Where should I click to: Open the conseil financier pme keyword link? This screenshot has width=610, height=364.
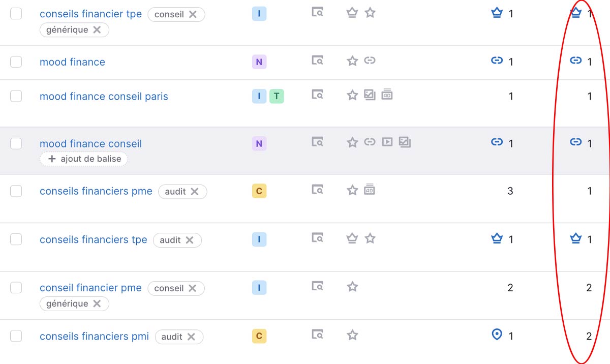coord(90,288)
